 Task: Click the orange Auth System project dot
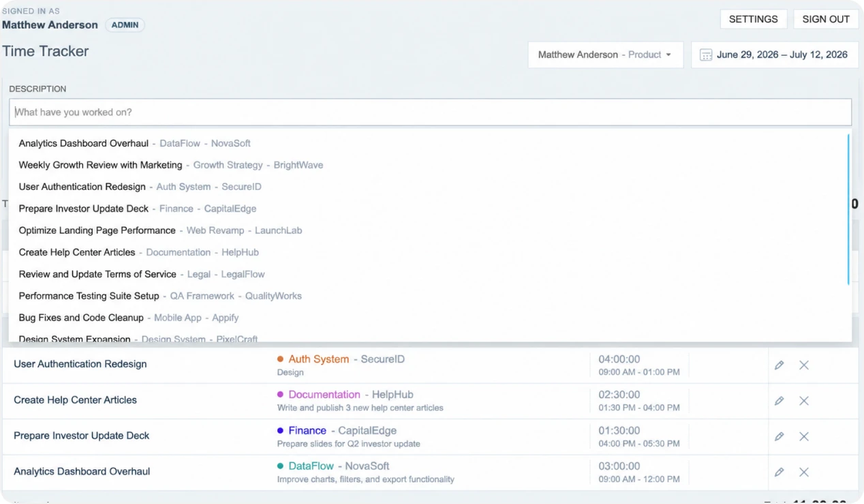tap(280, 359)
